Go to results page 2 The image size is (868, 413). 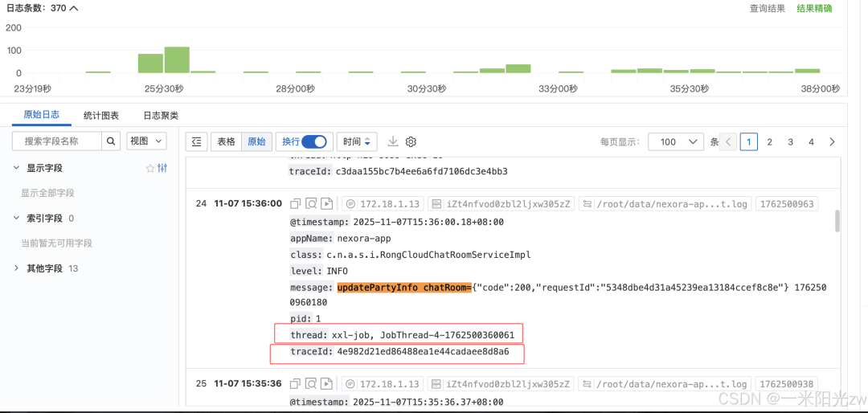769,141
